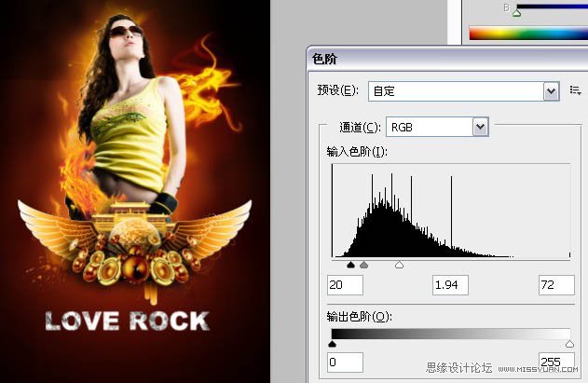Click the LOVE ROCK poster image canvas

[x=135, y=191]
